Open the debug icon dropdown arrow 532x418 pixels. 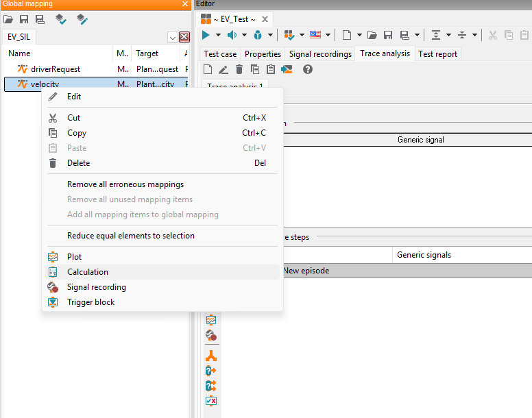pyautogui.click(x=270, y=35)
